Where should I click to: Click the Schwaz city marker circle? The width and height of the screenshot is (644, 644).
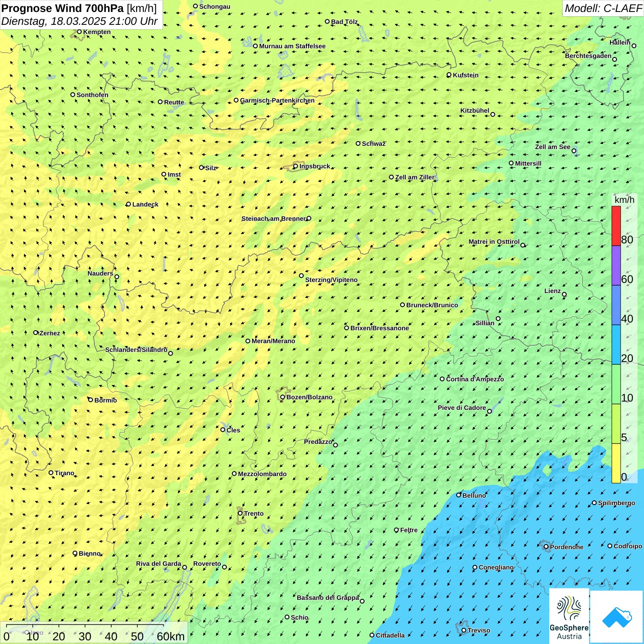point(358,144)
